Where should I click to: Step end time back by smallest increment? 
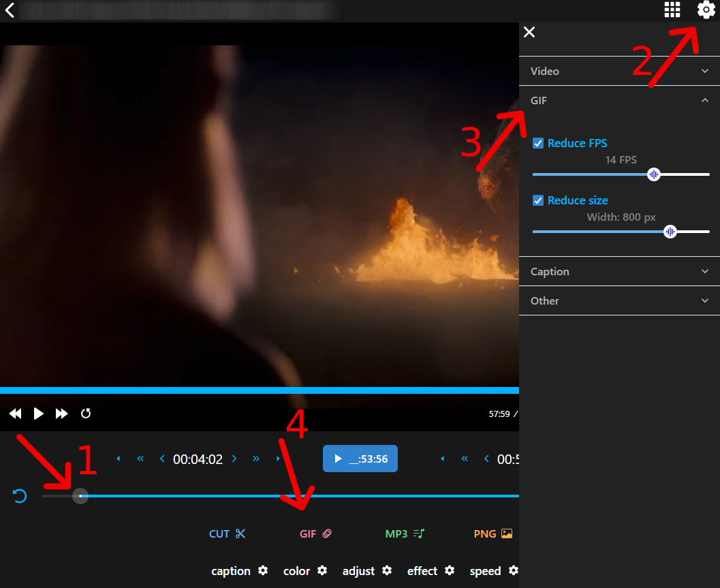tap(443, 459)
